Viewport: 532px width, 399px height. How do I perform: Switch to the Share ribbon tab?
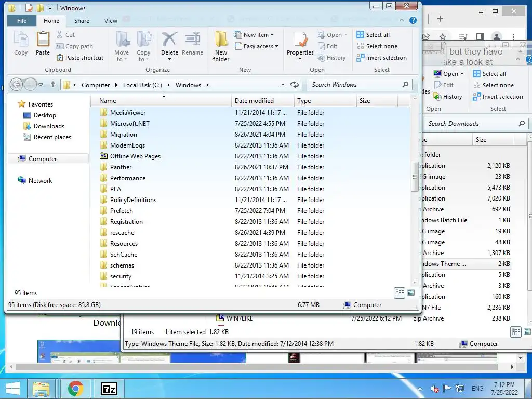(x=82, y=21)
